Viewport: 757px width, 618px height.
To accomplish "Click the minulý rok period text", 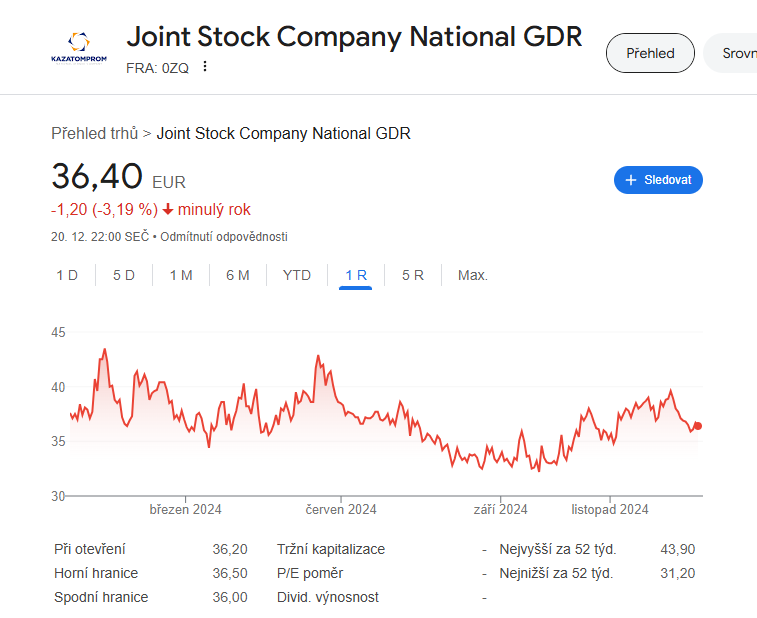I will point(214,210).
